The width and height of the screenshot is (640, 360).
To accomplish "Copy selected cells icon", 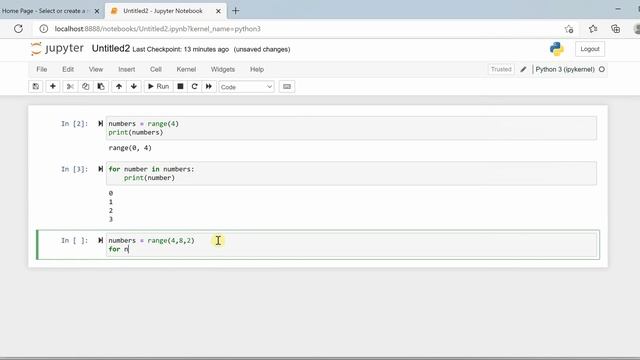I will [x=85, y=87].
